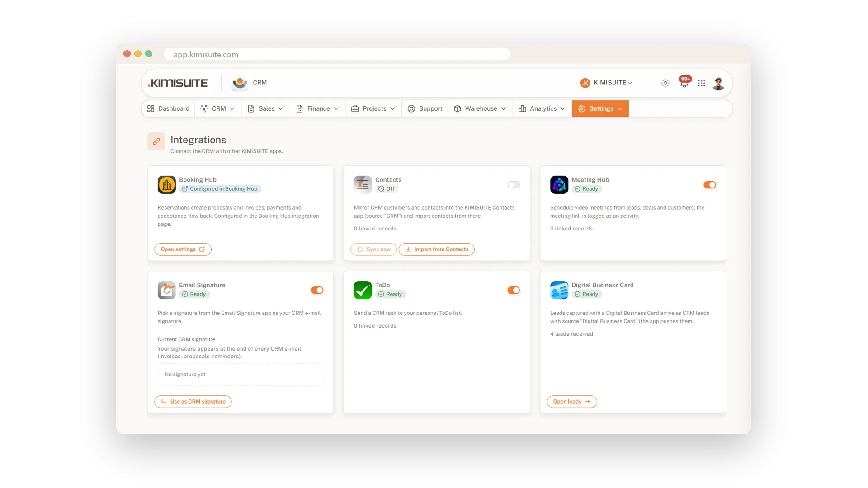Click the Digital Business Card Ready badge
The width and height of the screenshot is (868, 488).
click(x=587, y=294)
